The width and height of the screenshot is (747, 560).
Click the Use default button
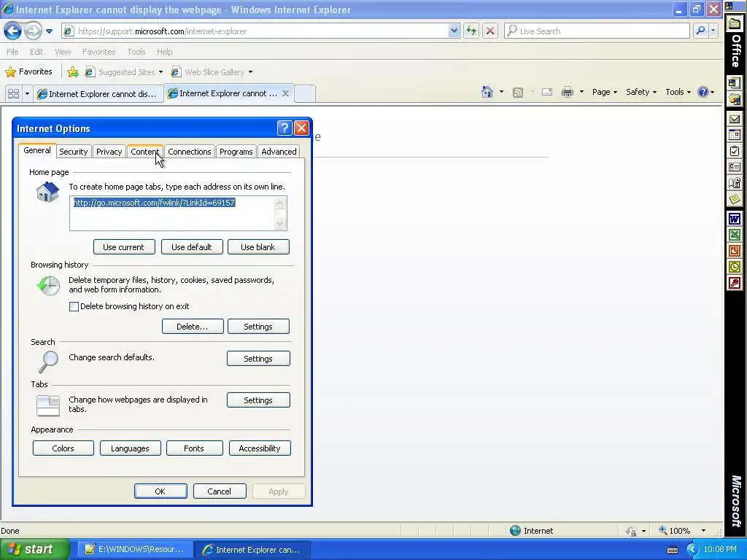point(192,247)
